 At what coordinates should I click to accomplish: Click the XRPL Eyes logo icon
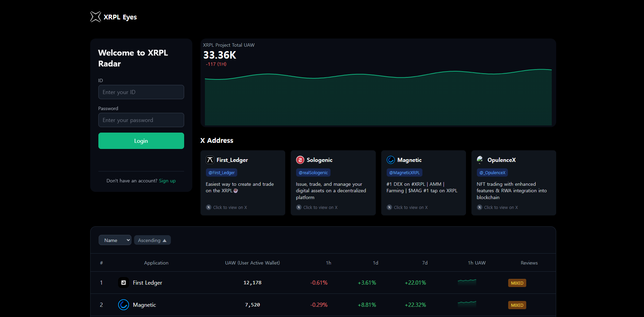[x=96, y=17]
